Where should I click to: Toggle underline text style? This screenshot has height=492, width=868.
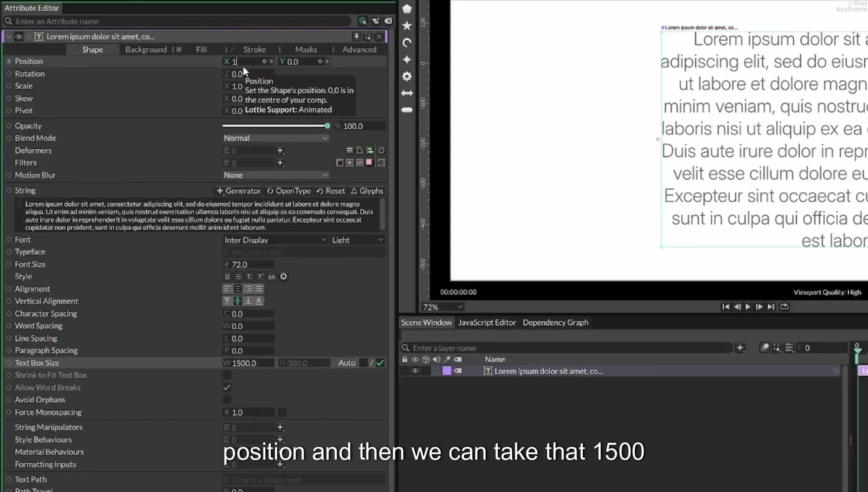pos(227,276)
